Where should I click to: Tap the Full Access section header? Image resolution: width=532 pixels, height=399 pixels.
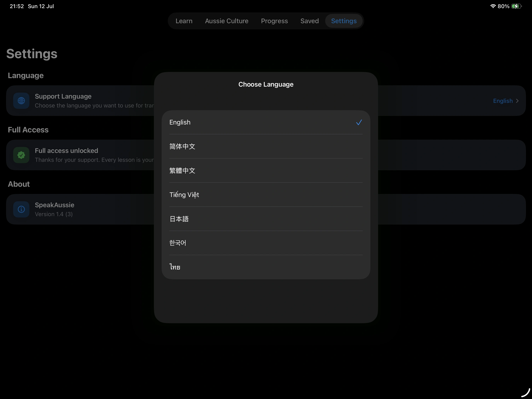click(x=28, y=130)
